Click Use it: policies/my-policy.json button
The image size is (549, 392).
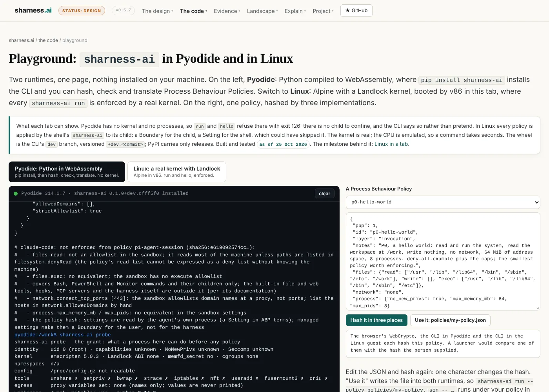point(450,320)
